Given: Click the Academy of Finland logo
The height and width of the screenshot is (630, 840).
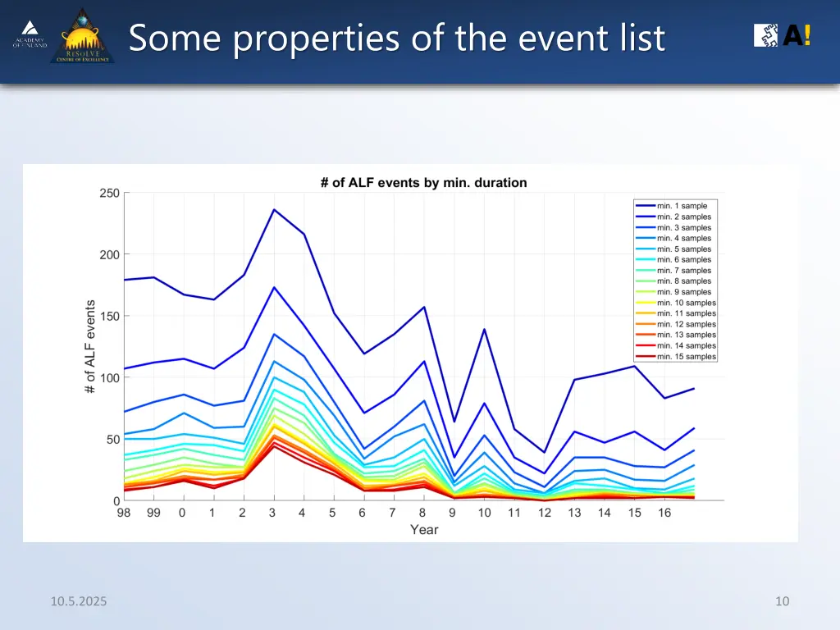Looking at the screenshot, I should pyautogui.click(x=30, y=34).
